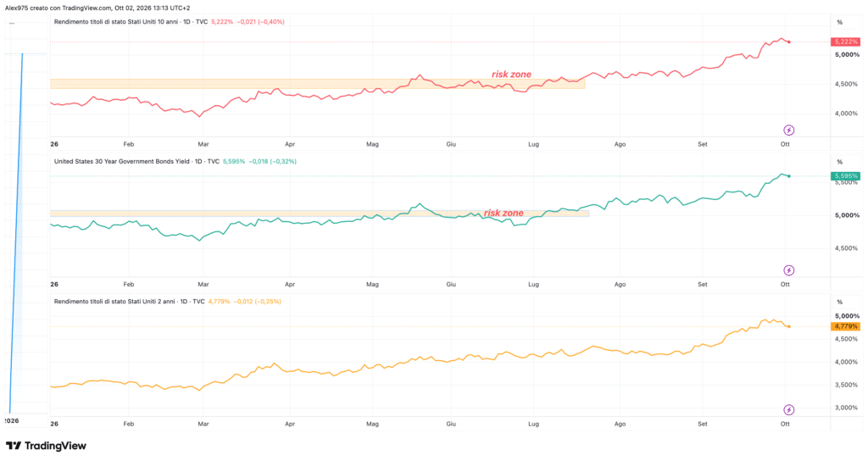
Task: Click the 2026 label in the left side panel
Action: pos(12,420)
